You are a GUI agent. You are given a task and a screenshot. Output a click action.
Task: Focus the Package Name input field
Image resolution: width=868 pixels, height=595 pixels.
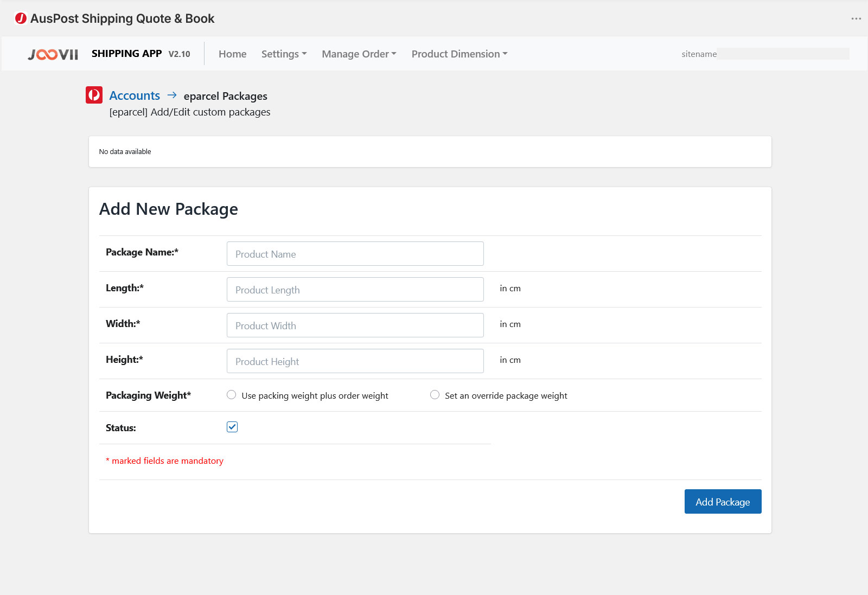(355, 254)
